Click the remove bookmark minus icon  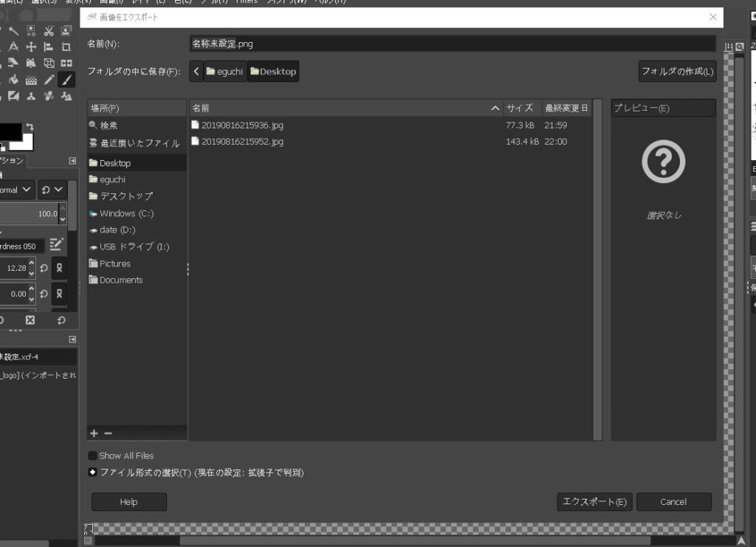tap(108, 433)
